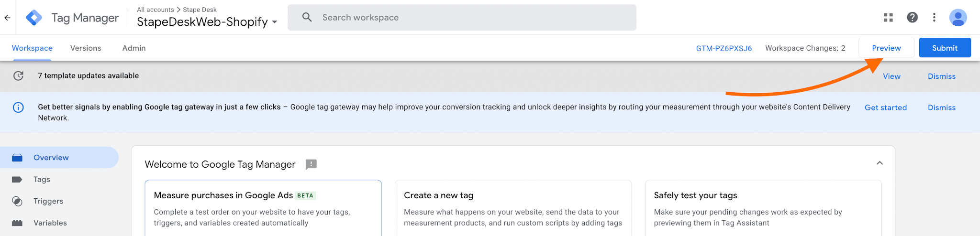Click the Tag Manager logo
The width and height of the screenshot is (980, 236).
click(x=34, y=18)
